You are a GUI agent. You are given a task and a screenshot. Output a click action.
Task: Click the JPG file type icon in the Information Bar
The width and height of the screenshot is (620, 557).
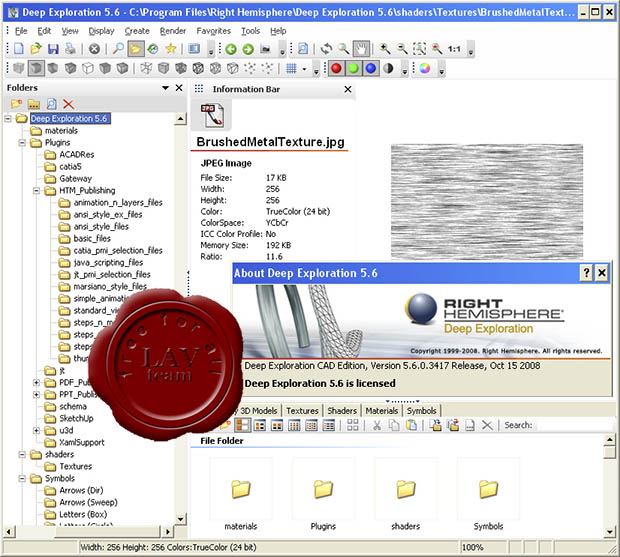point(212,115)
